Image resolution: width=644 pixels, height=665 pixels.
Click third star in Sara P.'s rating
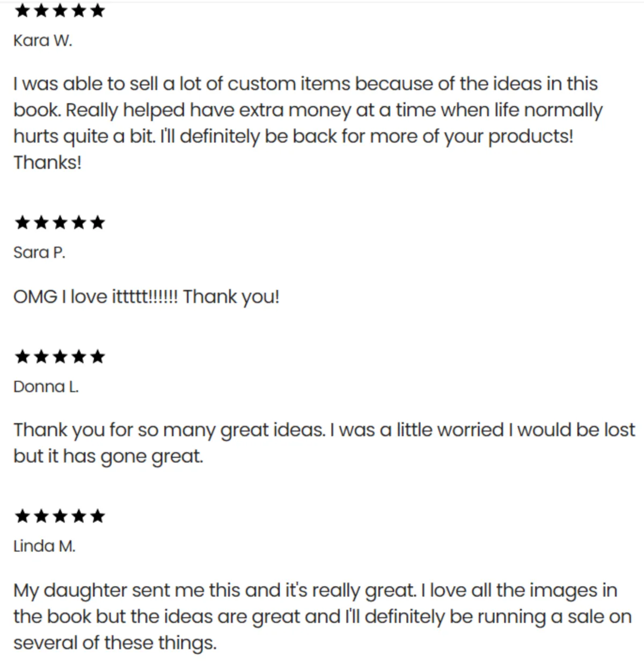click(x=60, y=222)
